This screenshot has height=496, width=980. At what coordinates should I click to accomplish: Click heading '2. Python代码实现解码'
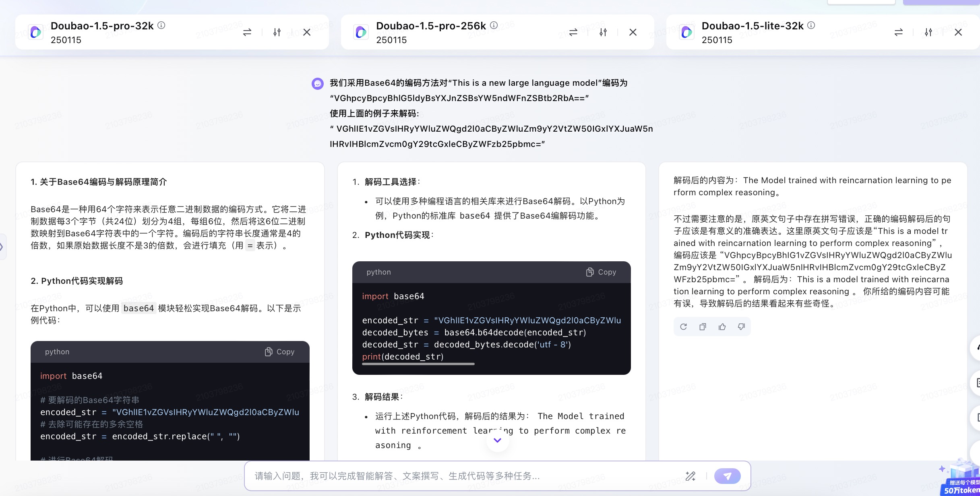76,281
